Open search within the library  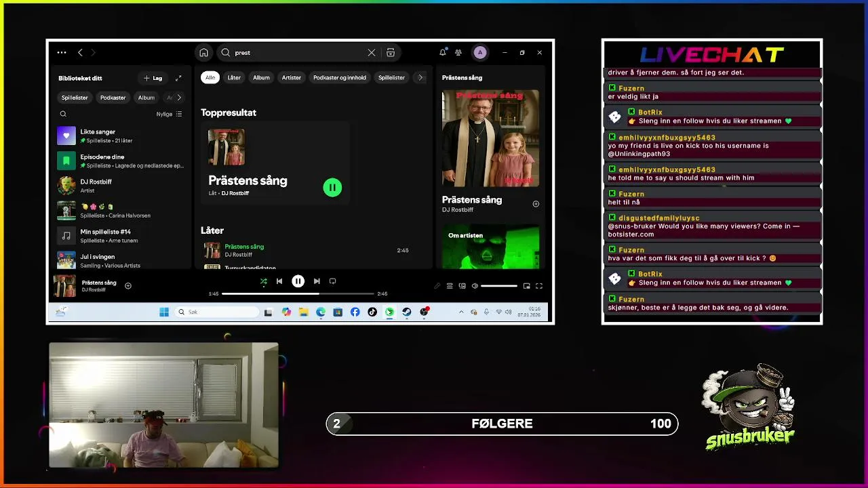(x=63, y=114)
